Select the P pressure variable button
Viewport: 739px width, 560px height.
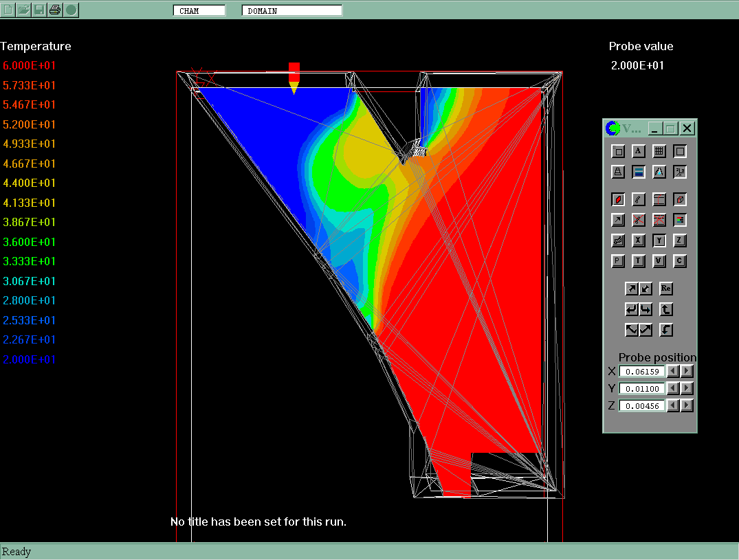pos(617,261)
